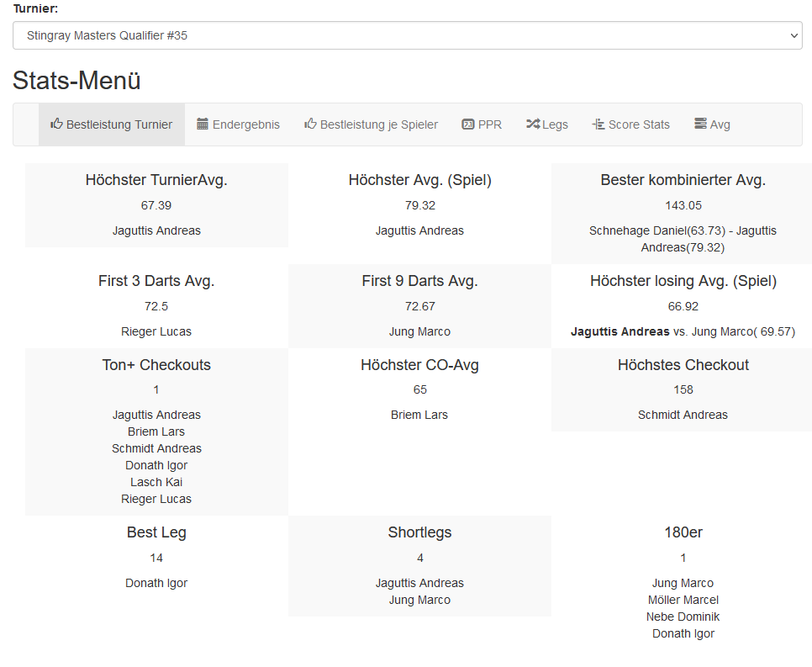Click the PPR tab icon

(468, 124)
